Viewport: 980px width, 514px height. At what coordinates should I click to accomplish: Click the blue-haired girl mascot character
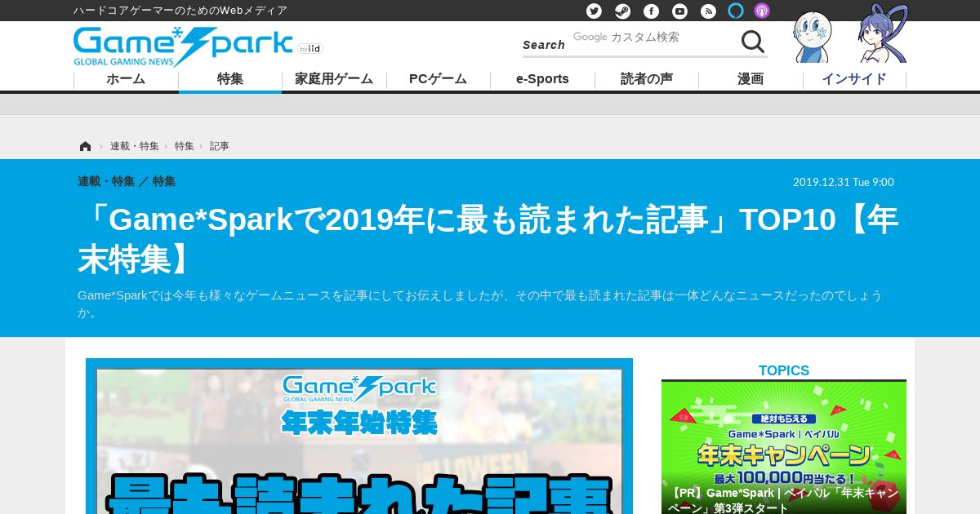(x=884, y=34)
